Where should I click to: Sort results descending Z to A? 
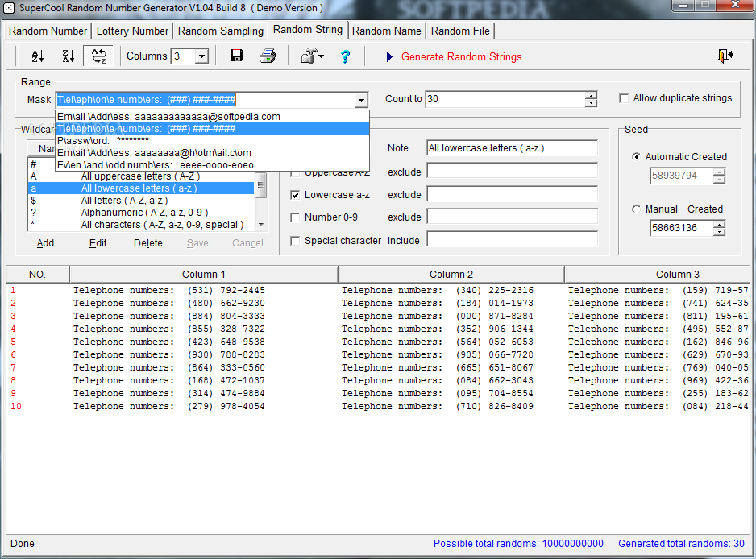pos(69,56)
